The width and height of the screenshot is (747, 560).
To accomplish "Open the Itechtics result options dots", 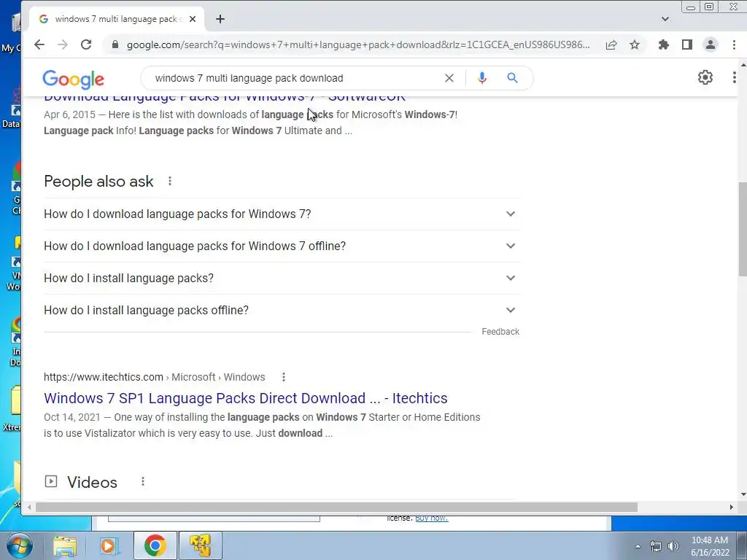I will [x=284, y=377].
